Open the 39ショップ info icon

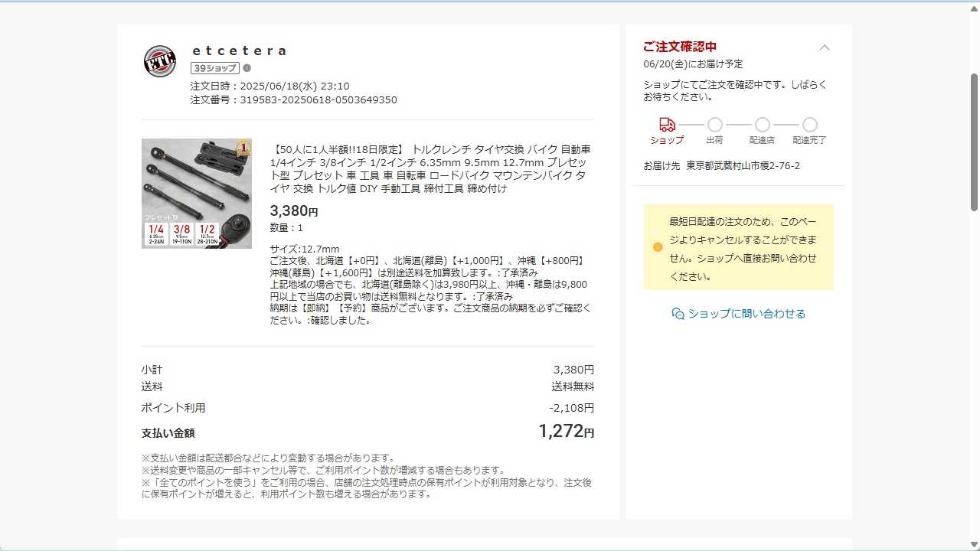tap(247, 68)
